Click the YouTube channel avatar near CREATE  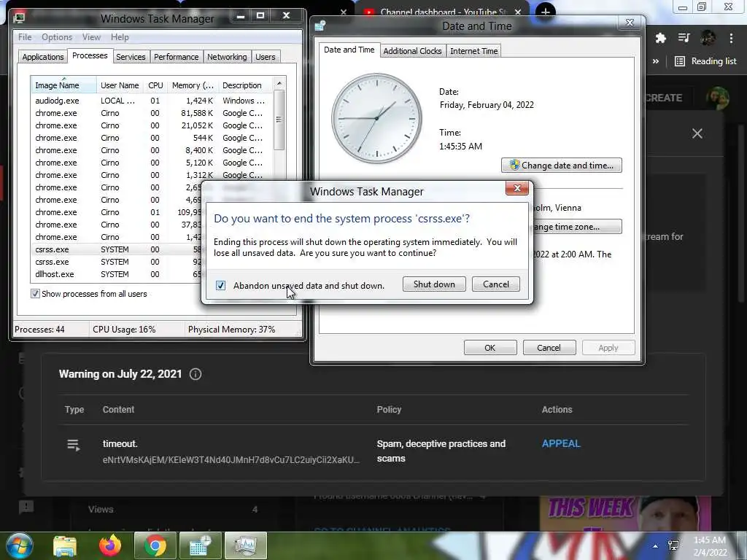[718, 98]
